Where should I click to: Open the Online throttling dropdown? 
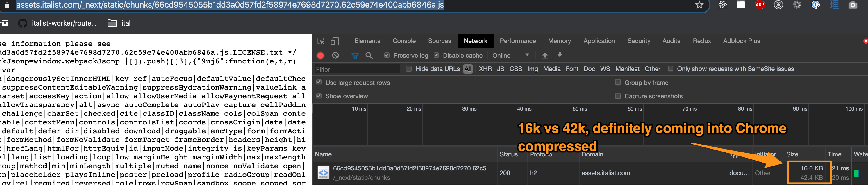click(510, 55)
